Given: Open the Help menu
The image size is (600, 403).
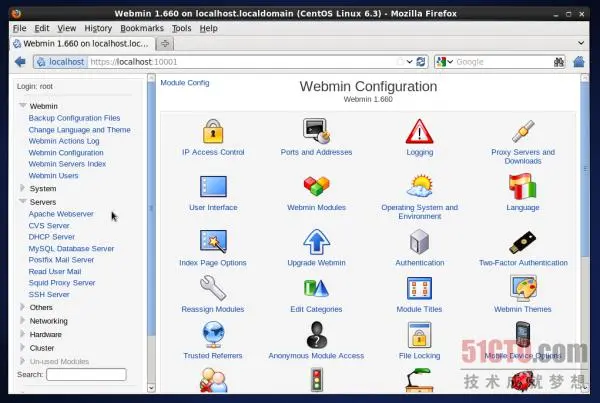Looking at the screenshot, I should [209, 28].
